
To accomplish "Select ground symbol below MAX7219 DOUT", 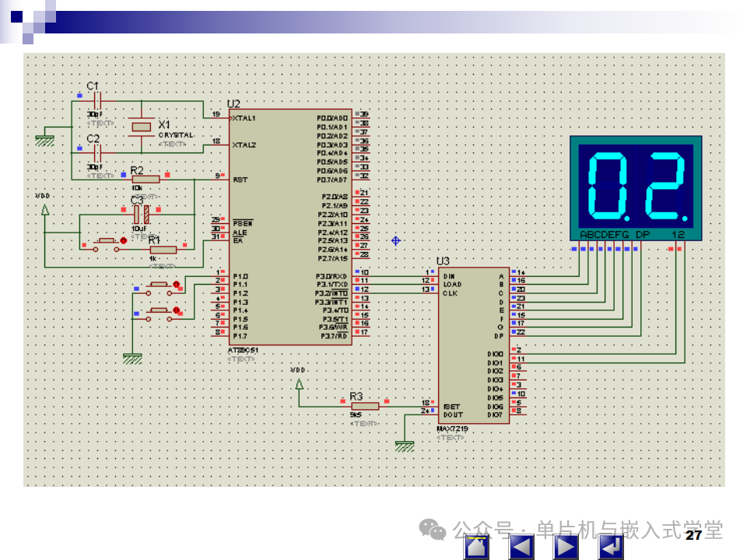I will pyautogui.click(x=405, y=446).
